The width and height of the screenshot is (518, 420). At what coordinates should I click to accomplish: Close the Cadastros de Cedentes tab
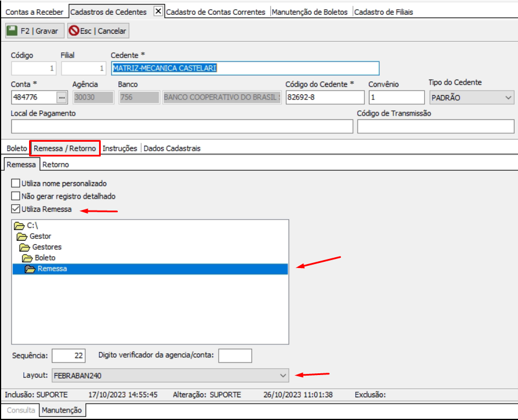coord(158,11)
